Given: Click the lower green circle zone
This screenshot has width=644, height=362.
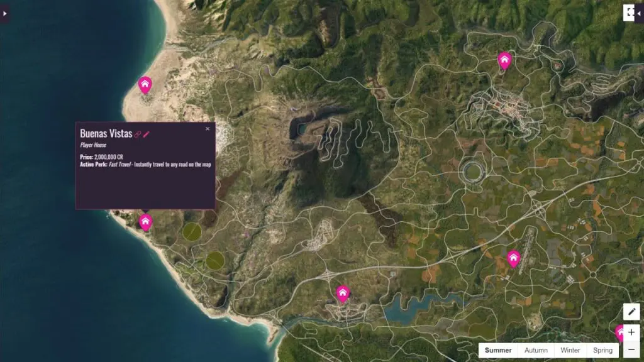Looking at the screenshot, I should (x=215, y=260).
